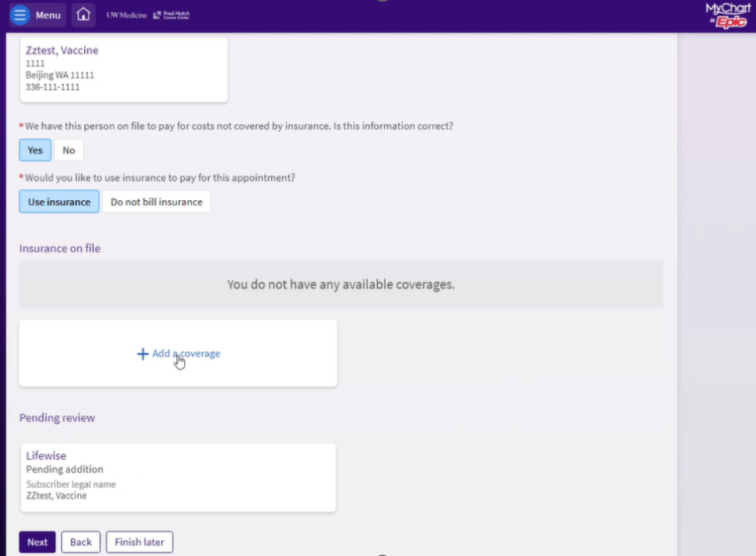
Task: Choose Do not bill insurance
Action: point(157,202)
